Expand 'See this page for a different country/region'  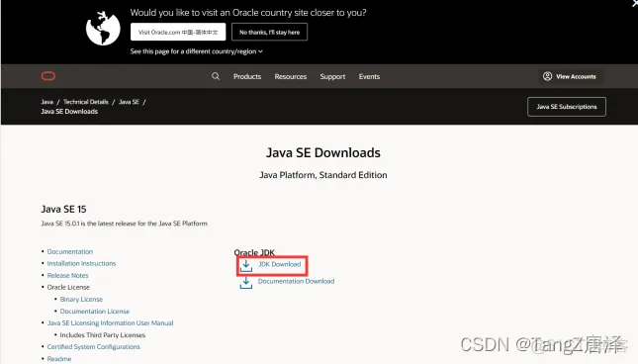click(196, 51)
